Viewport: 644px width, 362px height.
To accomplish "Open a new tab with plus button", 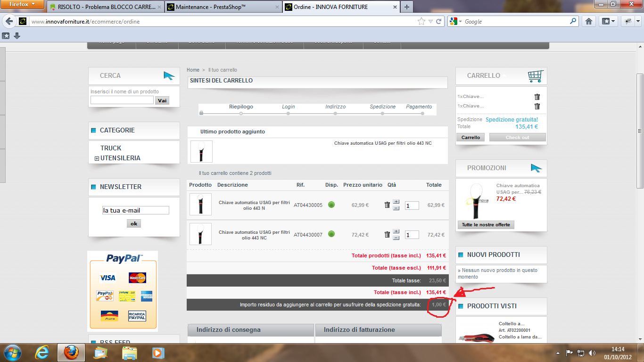I will click(x=406, y=7).
